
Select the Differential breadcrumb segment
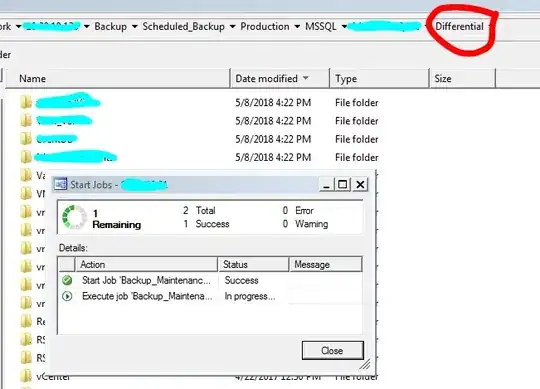tap(459, 27)
